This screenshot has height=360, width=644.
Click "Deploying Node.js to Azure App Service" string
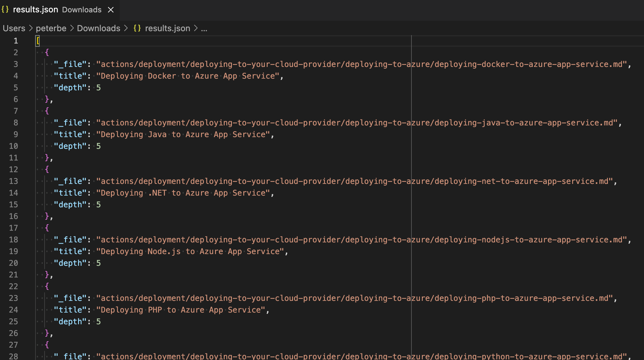[x=190, y=251]
